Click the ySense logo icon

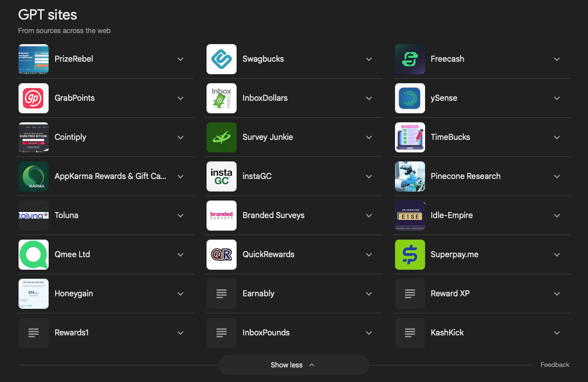pos(410,98)
